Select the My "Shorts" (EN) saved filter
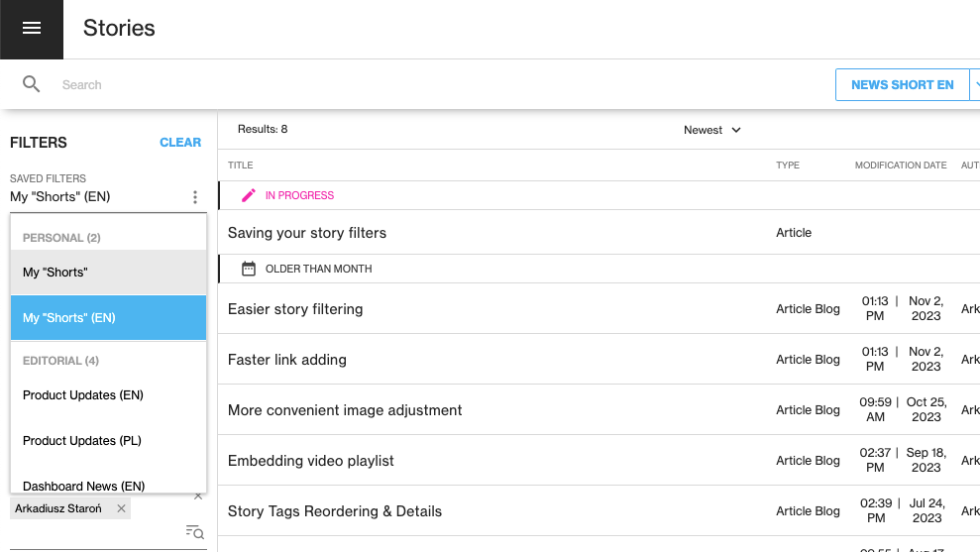Screen dimensions: 980x552 click(x=108, y=317)
